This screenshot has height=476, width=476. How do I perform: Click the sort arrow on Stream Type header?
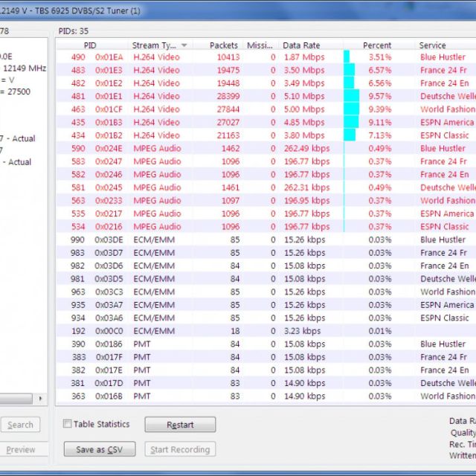184,45
